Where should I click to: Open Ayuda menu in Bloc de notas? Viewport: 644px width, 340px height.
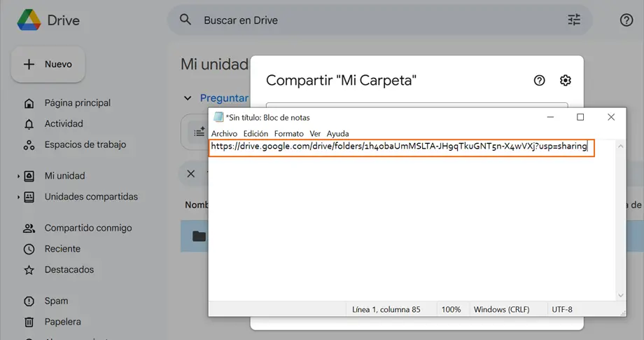337,134
